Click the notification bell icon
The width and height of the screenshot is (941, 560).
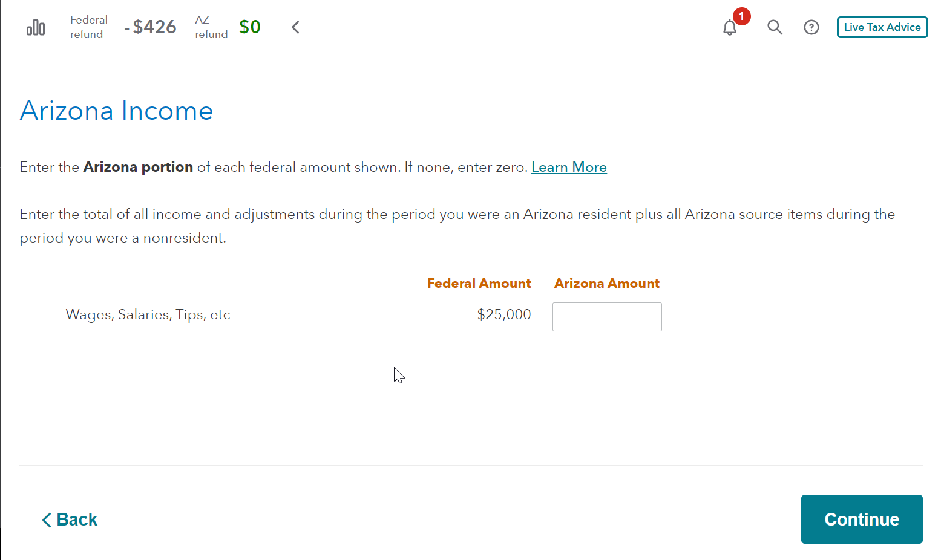pos(730,28)
